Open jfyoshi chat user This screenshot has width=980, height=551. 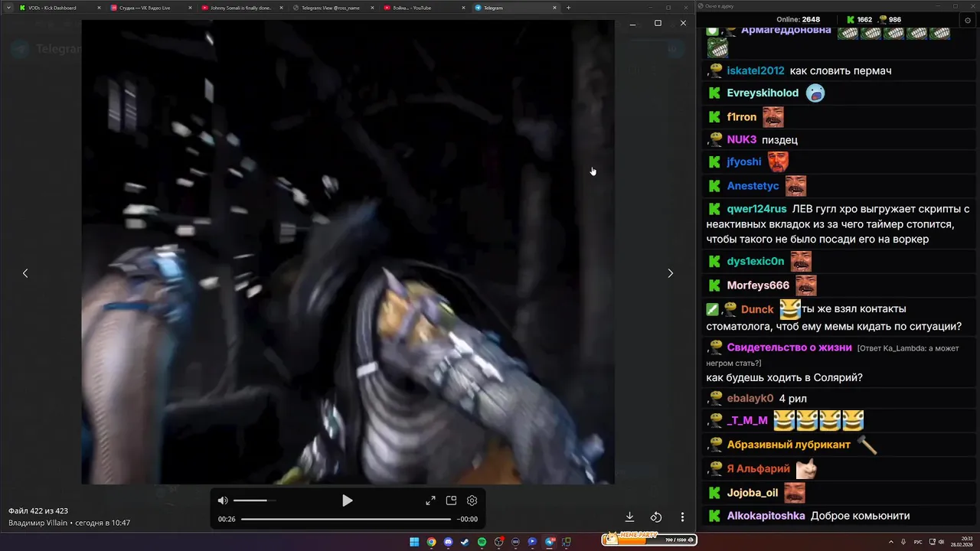pos(744,161)
